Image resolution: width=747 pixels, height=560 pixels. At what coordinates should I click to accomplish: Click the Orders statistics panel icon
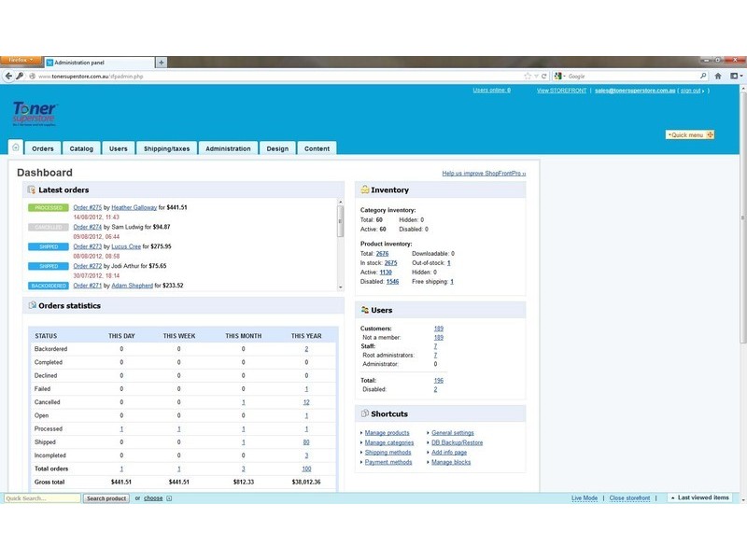click(32, 305)
